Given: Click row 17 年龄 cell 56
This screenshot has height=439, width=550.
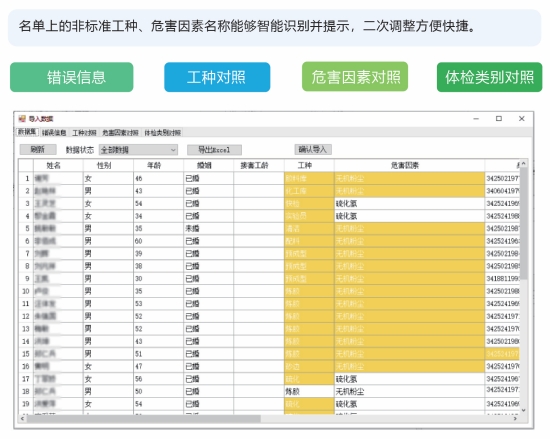Looking at the screenshot, I should (159, 379).
